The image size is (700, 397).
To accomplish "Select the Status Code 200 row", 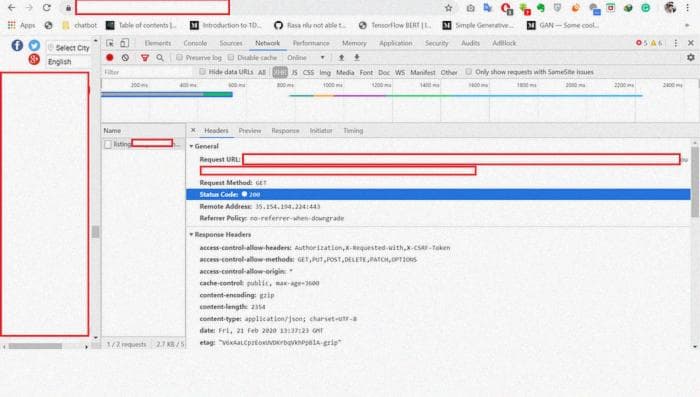I will (x=438, y=194).
